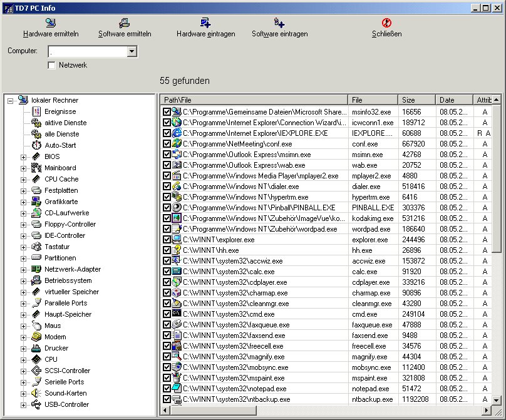Viewport: 506px width, 420px height.
Task: Click the horizontal scrollbar right arrow
Action: coord(487,410)
